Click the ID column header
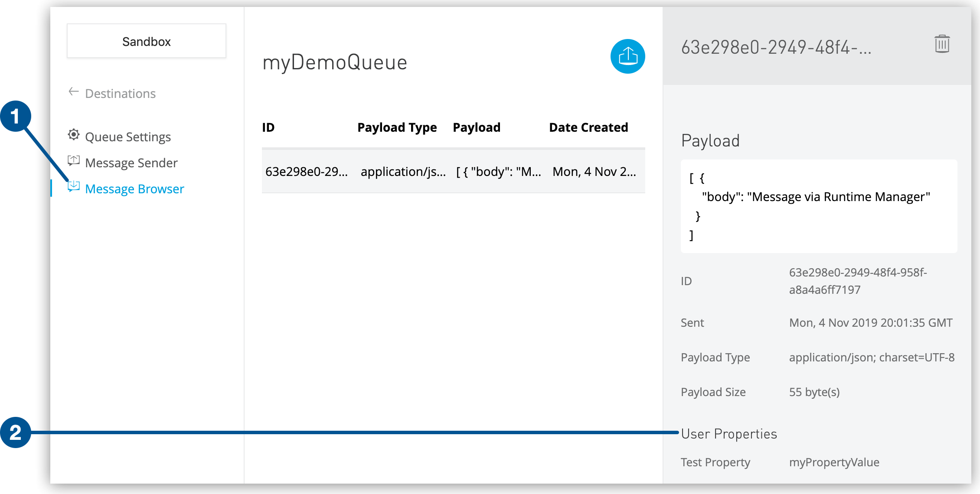The height and width of the screenshot is (494, 980). coord(268,127)
